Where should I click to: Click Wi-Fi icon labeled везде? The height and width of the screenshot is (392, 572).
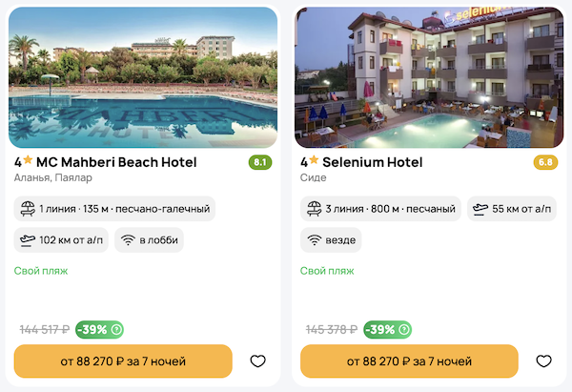[313, 239]
